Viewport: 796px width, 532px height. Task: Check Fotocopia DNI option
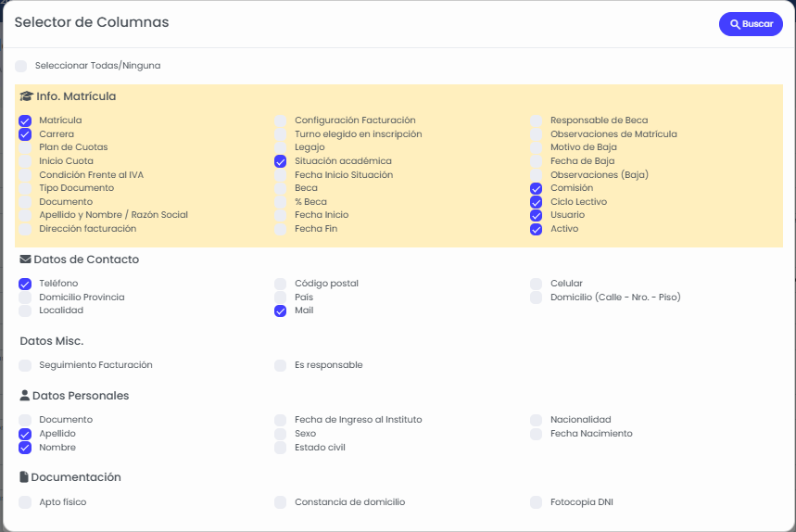537,502
